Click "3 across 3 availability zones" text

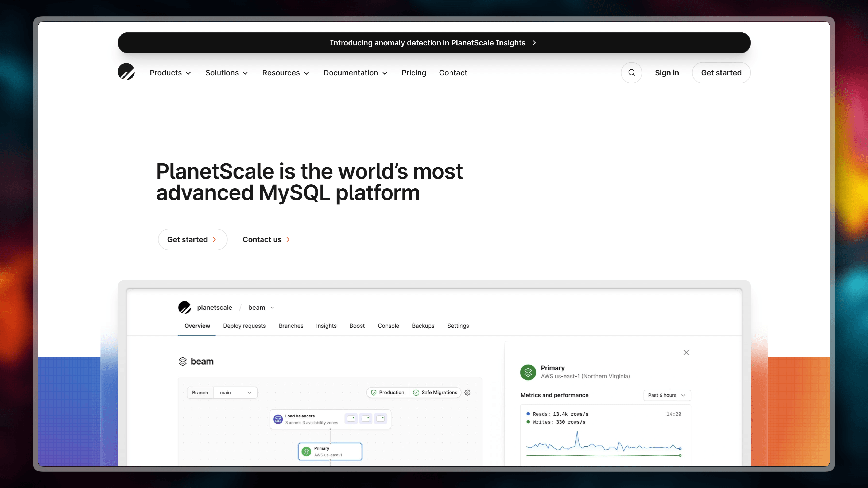(x=311, y=423)
